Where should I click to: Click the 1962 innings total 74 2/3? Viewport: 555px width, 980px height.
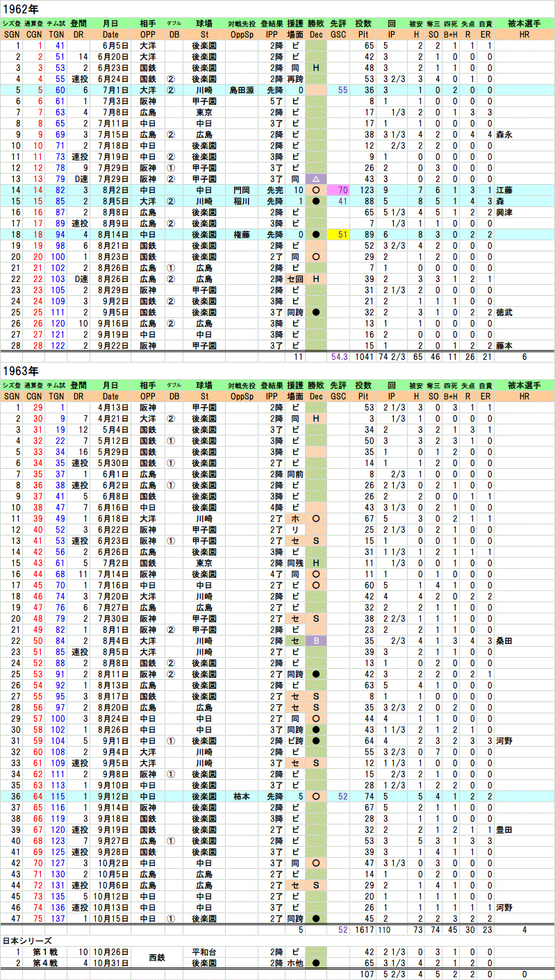coord(392,356)
